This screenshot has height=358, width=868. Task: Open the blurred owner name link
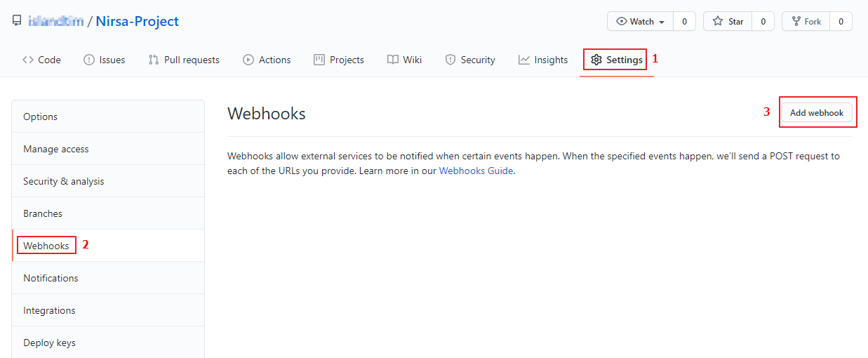pyautogui.click(x=56, y=22)
